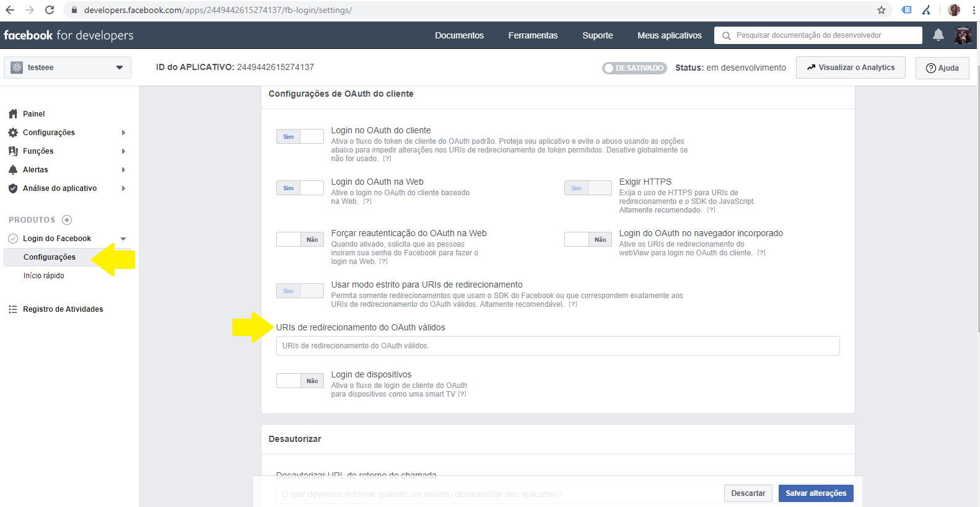
Task: Open help for Forçar reautenticação do OAuth
Action: tap(383, 262)
